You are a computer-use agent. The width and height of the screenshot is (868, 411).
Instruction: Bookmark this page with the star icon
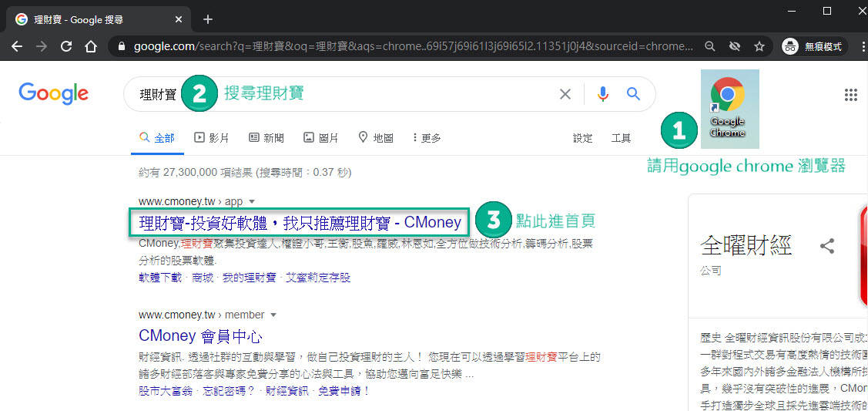[759, 46]
